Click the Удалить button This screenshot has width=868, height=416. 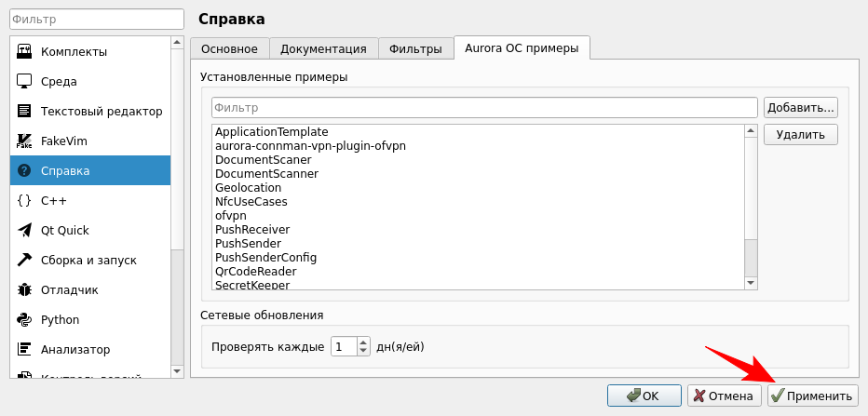800,134
